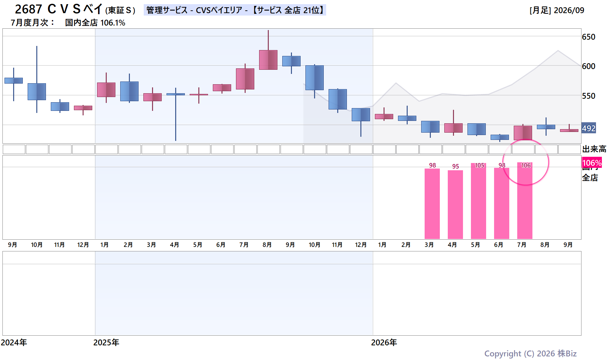This screenshot has height=364, width=615.
Task: Click the [月足] 2026/09 timeframe label
Action: (557, 10)
